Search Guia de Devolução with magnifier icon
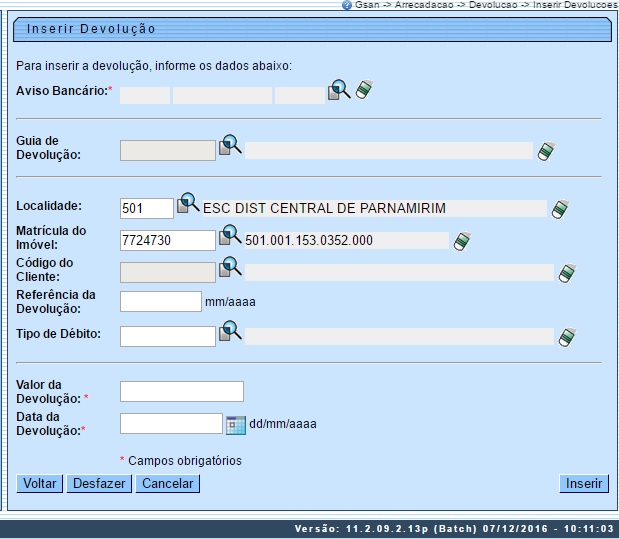 pos(230,145)
